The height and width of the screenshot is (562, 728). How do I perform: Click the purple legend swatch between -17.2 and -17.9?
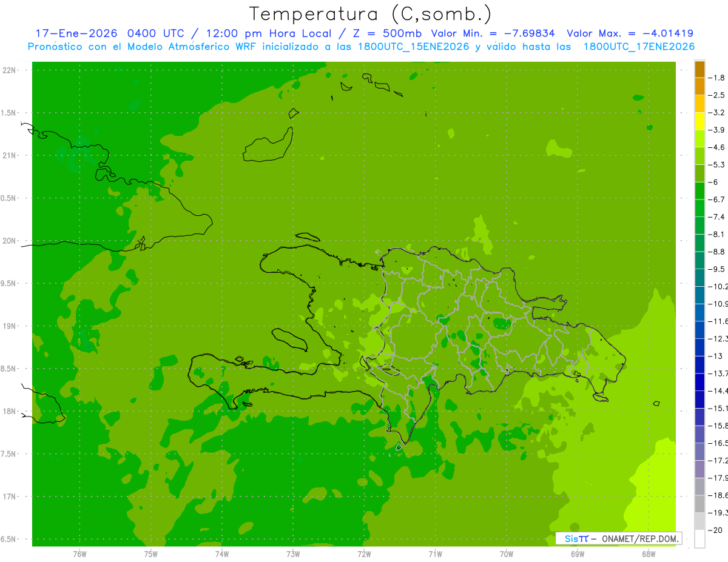[x=699, y=469]
